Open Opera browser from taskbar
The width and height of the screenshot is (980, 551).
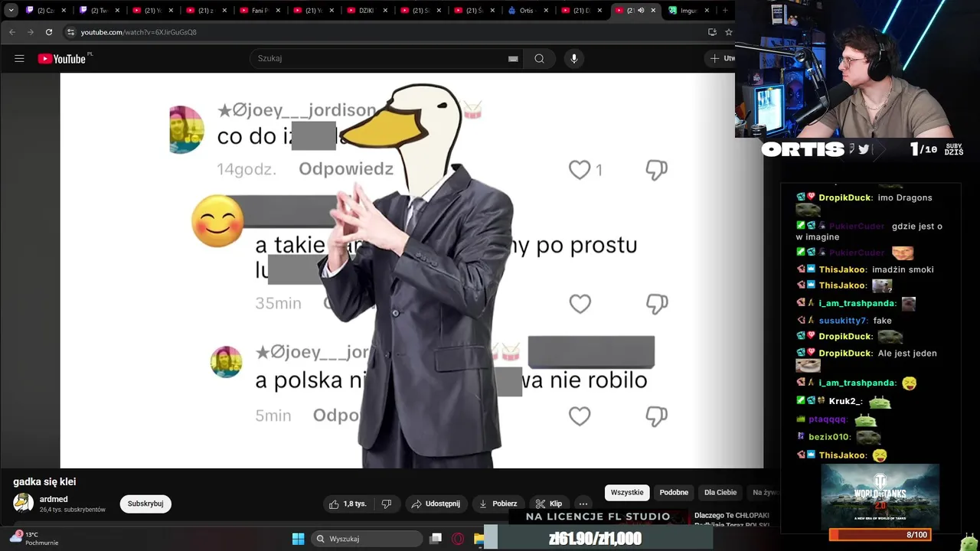(x=458, y=539)
